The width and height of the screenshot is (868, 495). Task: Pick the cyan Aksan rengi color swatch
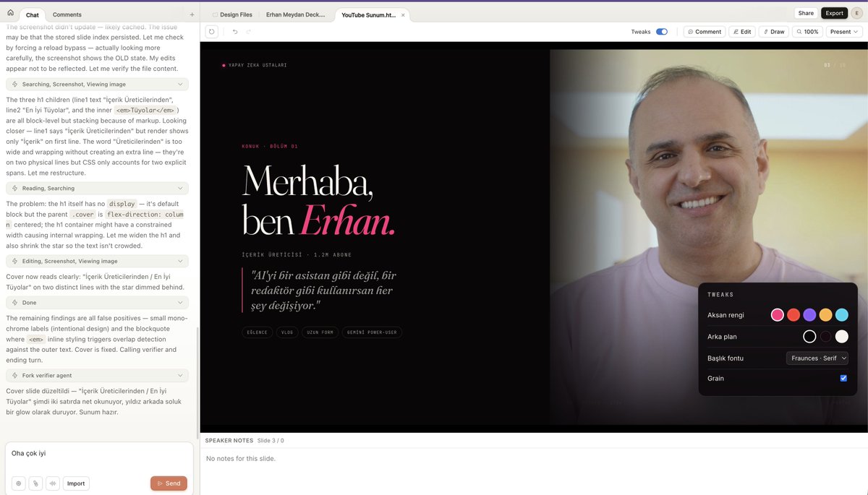[x=841, y=315]
